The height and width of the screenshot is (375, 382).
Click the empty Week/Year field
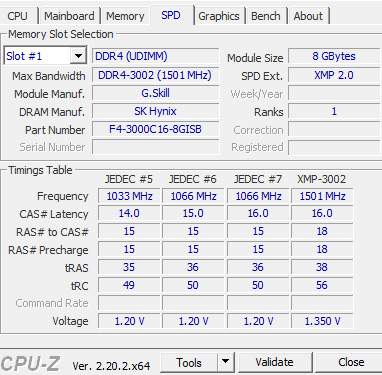334,93
